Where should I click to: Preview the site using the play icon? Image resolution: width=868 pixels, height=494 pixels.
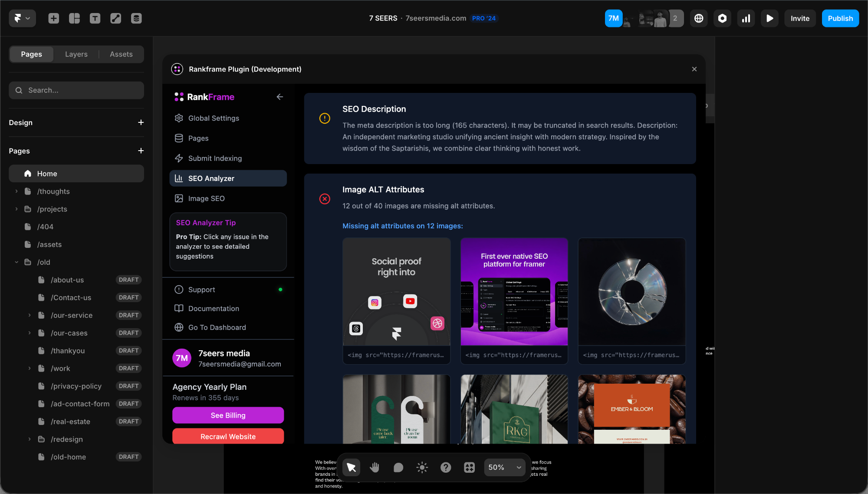(x=769, y=18)
